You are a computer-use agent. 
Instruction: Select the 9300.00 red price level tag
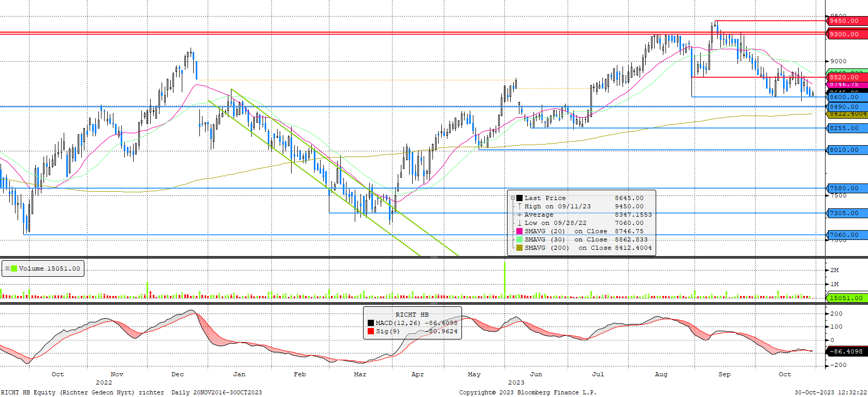point(846,34)
